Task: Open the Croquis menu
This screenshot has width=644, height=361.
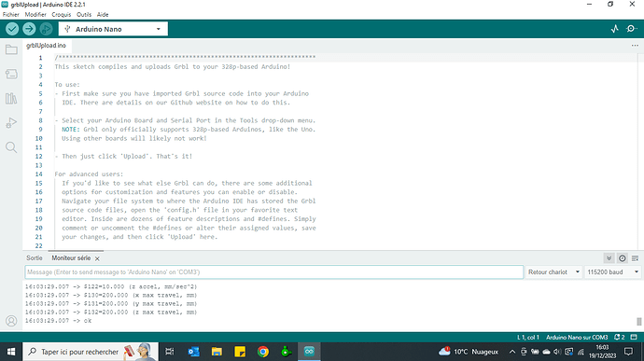Action: [x=62, y=14]
